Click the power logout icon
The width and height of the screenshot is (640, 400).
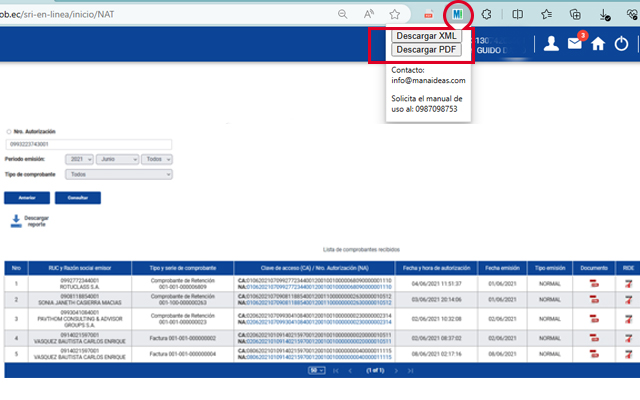click(x=621, y=43)
